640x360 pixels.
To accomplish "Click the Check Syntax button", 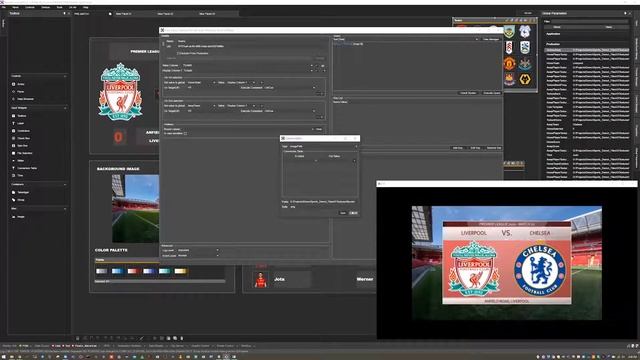I will (x=468, y=93).
